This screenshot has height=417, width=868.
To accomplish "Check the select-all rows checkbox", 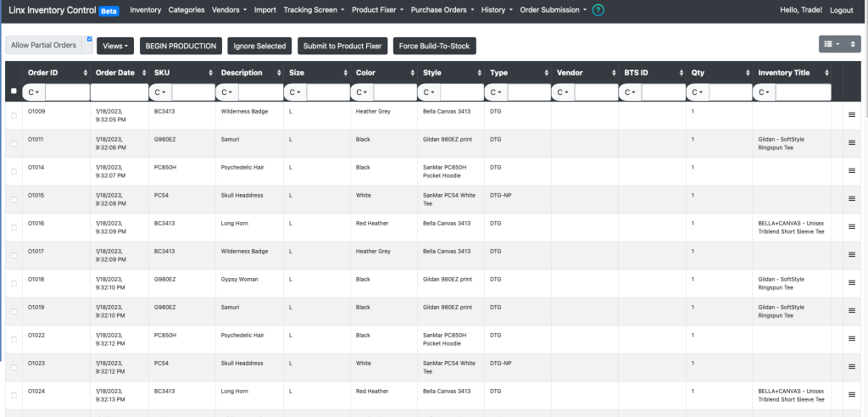I will 14,92.
